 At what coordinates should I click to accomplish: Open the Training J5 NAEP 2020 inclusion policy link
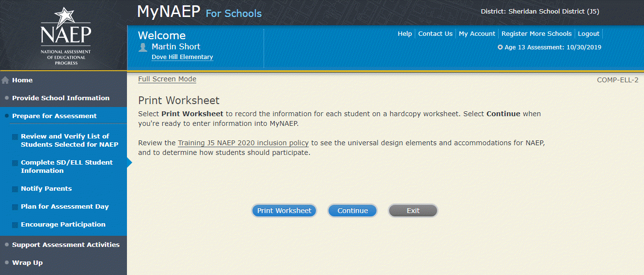(243, 143)
